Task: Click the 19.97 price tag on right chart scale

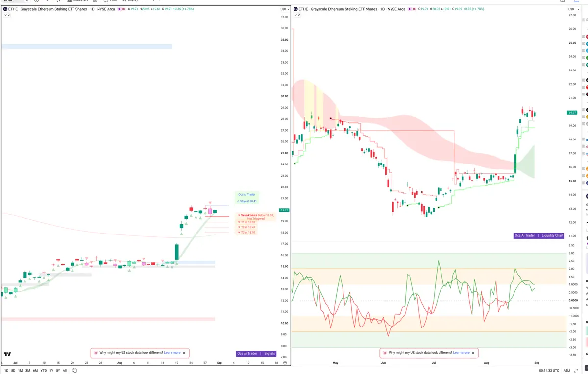Action: [x=572, y=113]
